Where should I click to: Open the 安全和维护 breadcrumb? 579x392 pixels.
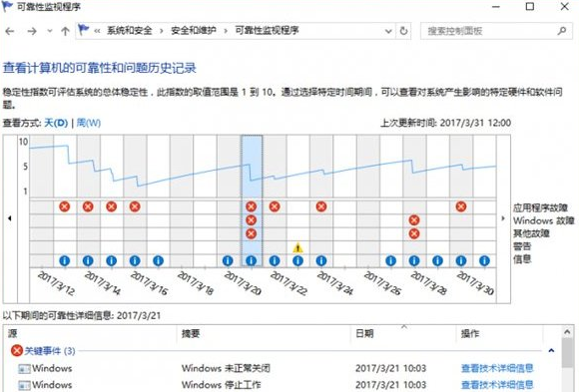tap(194, 31)
